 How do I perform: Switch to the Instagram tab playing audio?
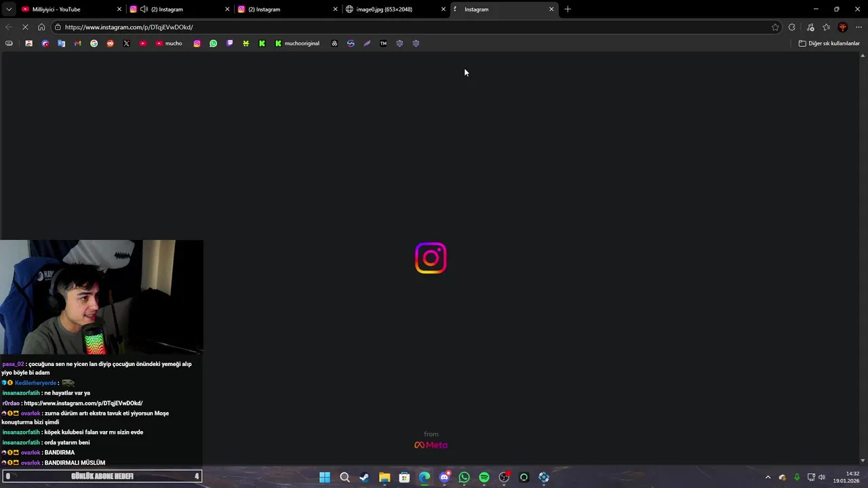pyautogui.click(x=180, y=9)
